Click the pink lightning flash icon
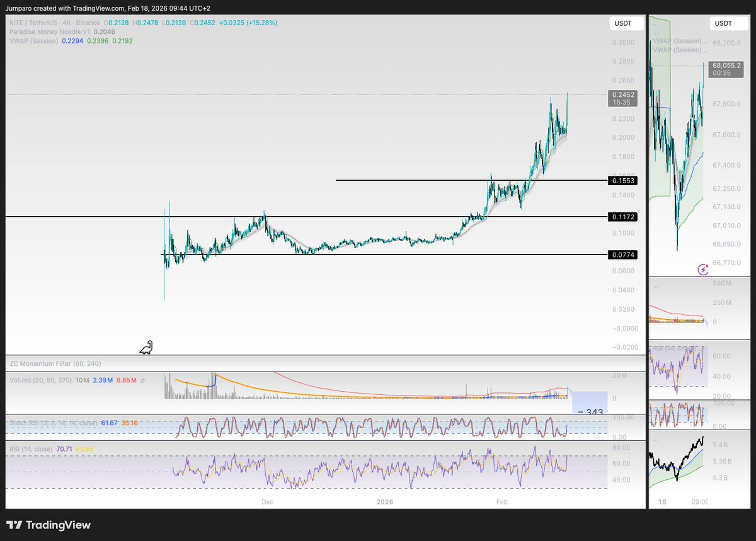Viewport: 756px width, 541px height. pos(703,270)
